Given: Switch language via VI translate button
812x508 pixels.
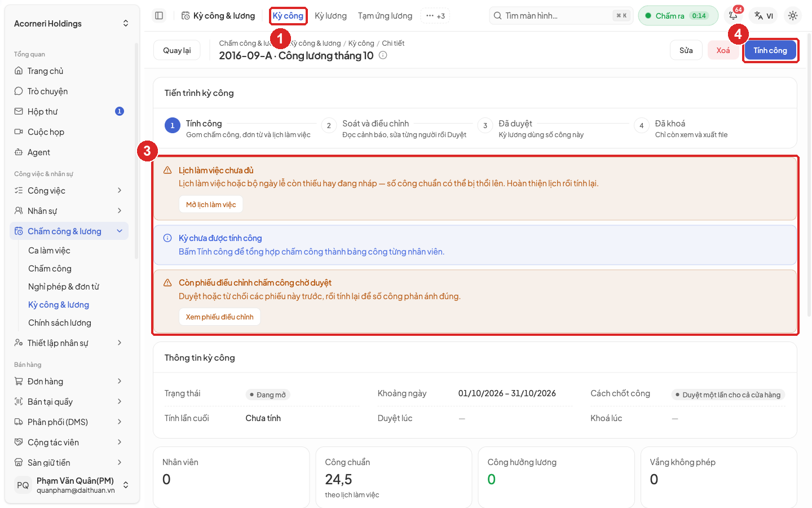Looking at the screenshot, I should tap(764, 16).
